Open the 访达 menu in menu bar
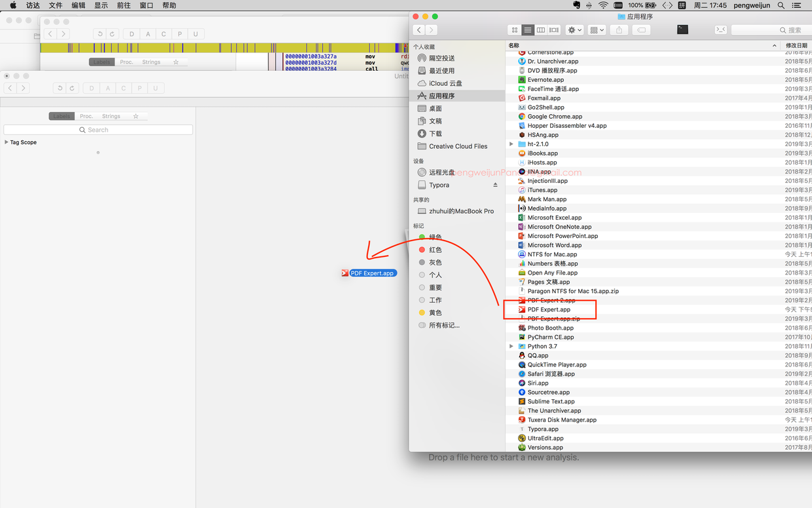This screenshot has height=508, width=812. click(33, 5)
